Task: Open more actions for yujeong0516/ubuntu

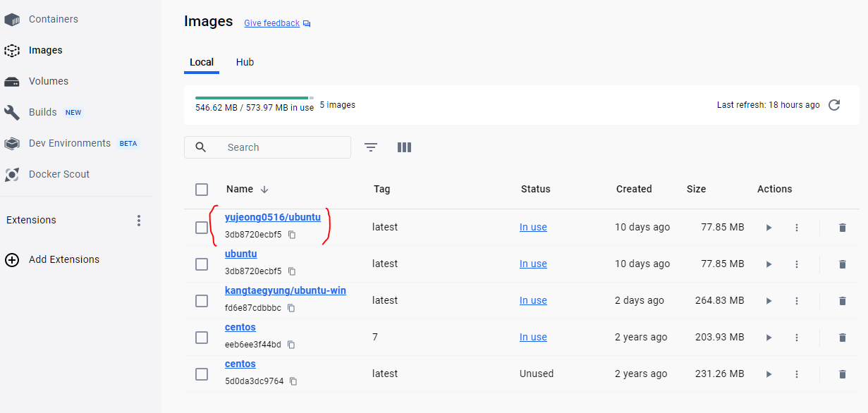Action: [x=797, y=228]
